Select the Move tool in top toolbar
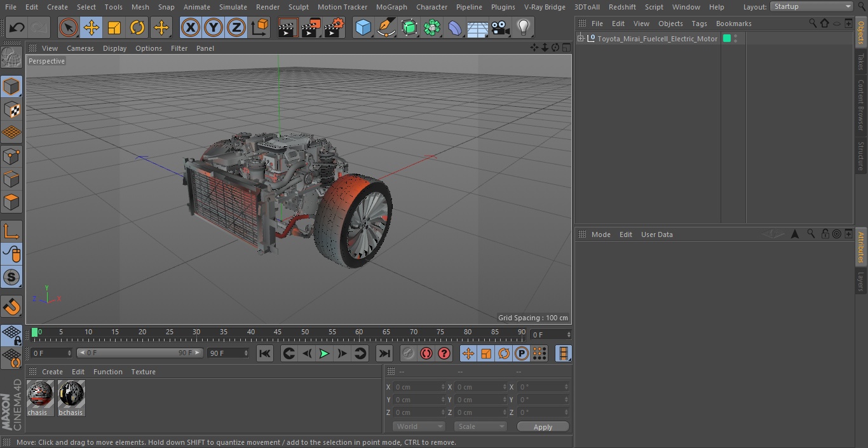This screenshot has width=868, height=448. tap(92, 27)
